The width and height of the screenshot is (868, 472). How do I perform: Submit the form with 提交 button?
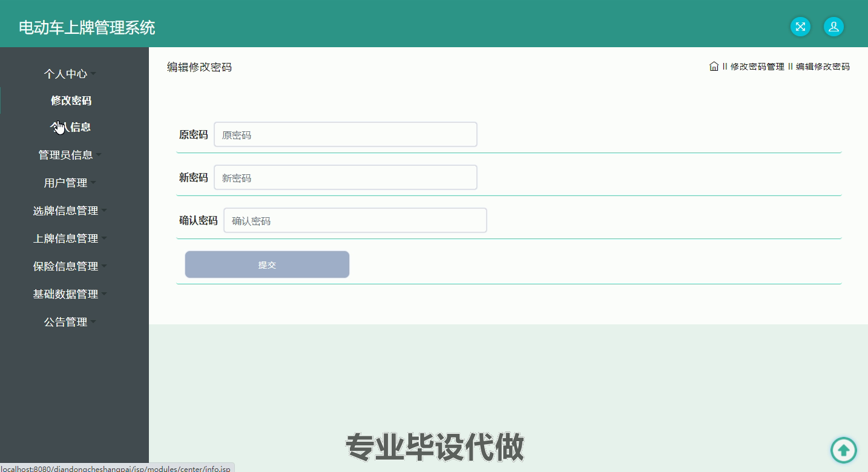(x=267, y=264)
